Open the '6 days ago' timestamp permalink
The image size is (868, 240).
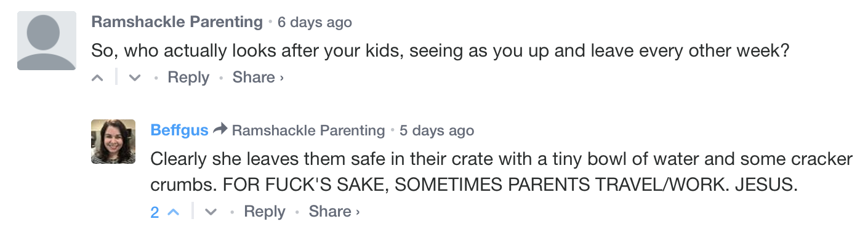tap(315, 23)
